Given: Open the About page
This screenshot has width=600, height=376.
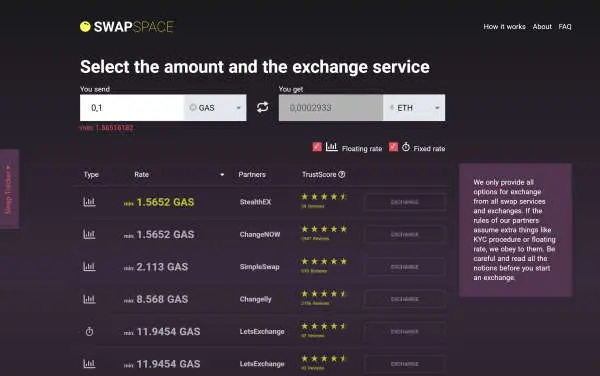Looking at the screenshot, I should 542,27.
